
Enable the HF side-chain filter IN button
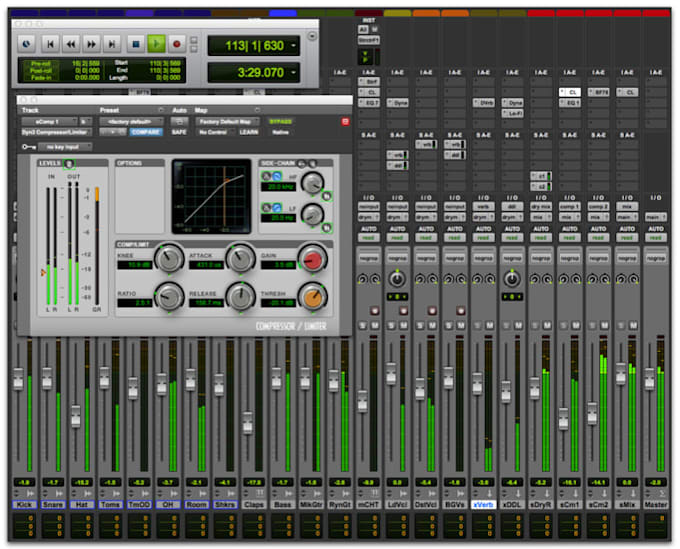click(327, 196)
